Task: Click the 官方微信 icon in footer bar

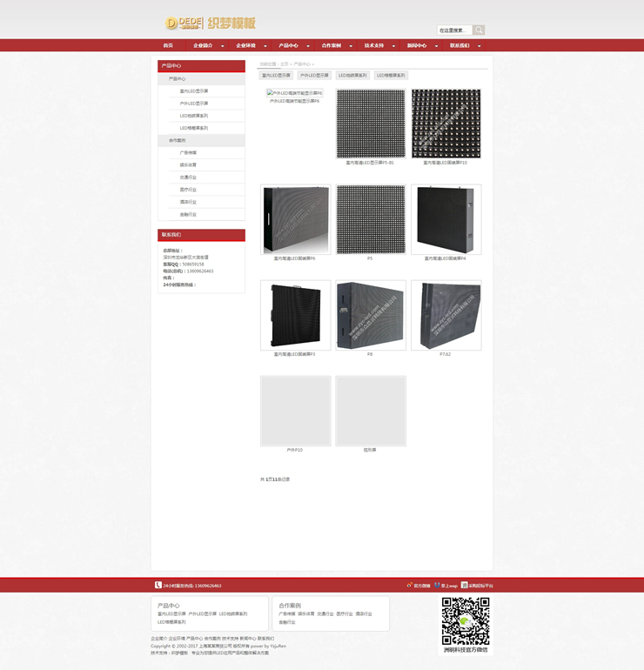Action: pyautogui.click(x=409, y=586)
